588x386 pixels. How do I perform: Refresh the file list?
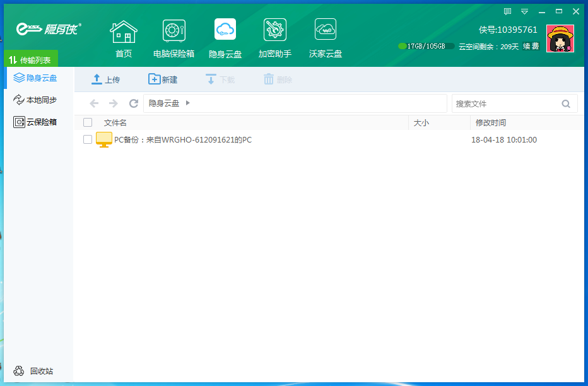point(134,103)
